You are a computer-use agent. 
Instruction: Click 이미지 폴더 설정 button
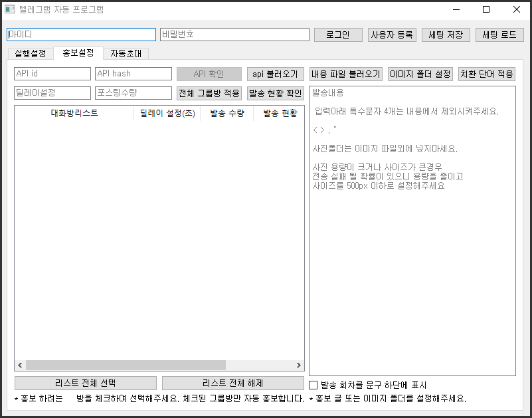point(420,74)
